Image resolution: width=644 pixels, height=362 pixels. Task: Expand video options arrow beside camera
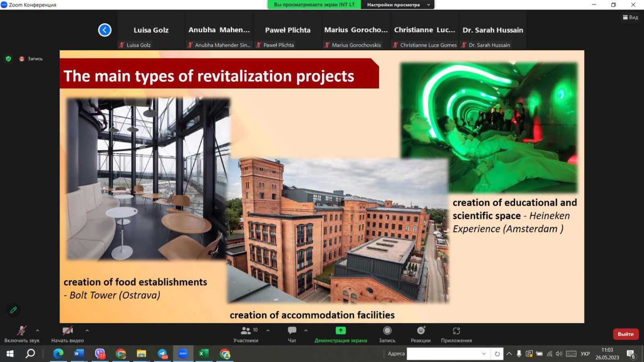click(x=87, y=330)
